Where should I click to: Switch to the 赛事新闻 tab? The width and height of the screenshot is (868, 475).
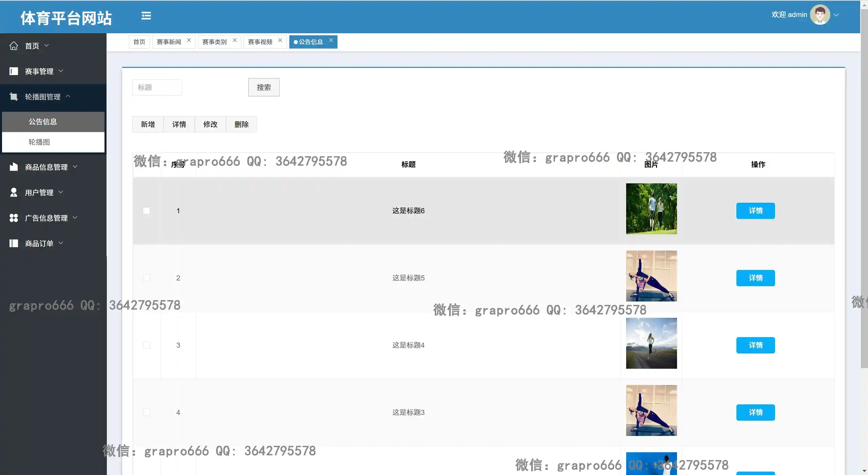pos(169,42)
